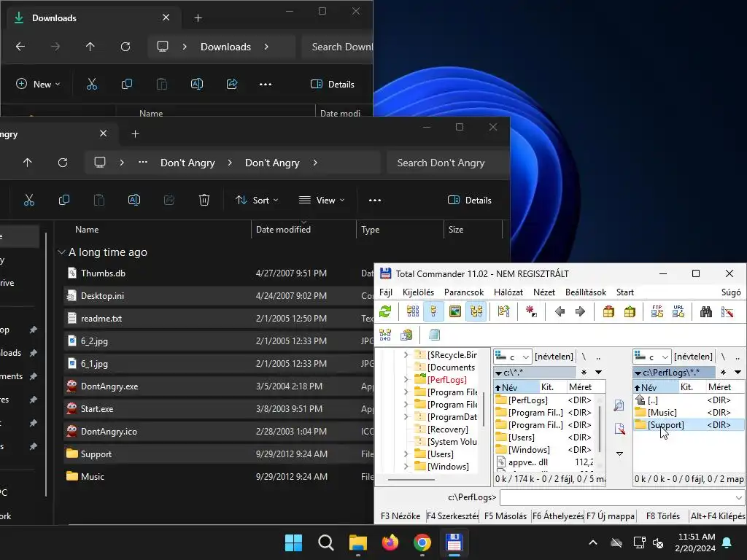Select [Music] folder in right panel
Screen dimensions: 747x560
[662, 413]
